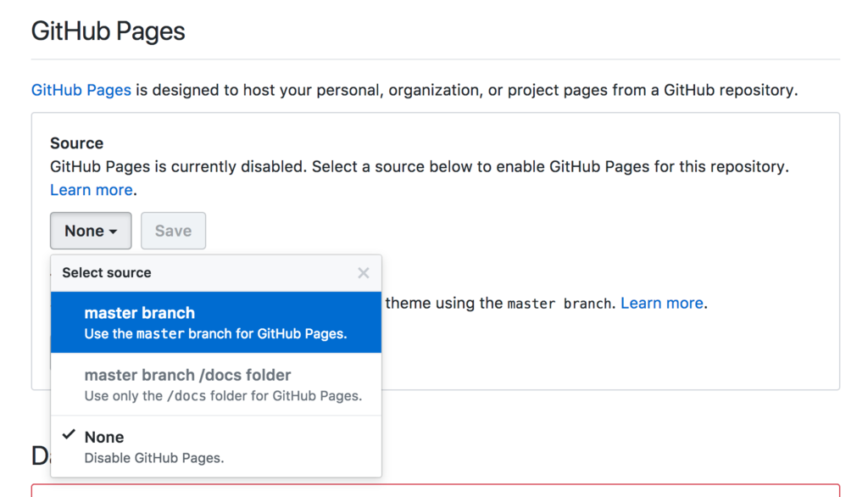Viewport: 868px width, 497px height.
Task: Close the Select source popup
Action: (364, 273)
